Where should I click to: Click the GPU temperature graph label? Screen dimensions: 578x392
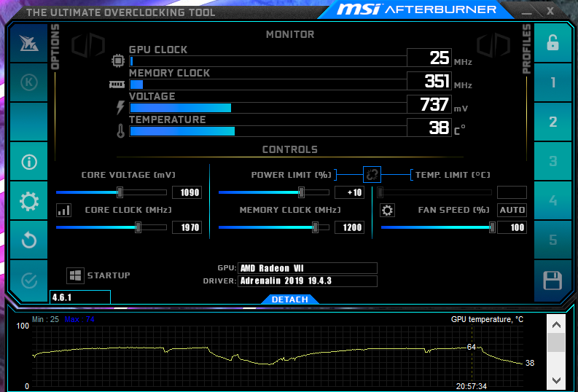pos(487,319)
